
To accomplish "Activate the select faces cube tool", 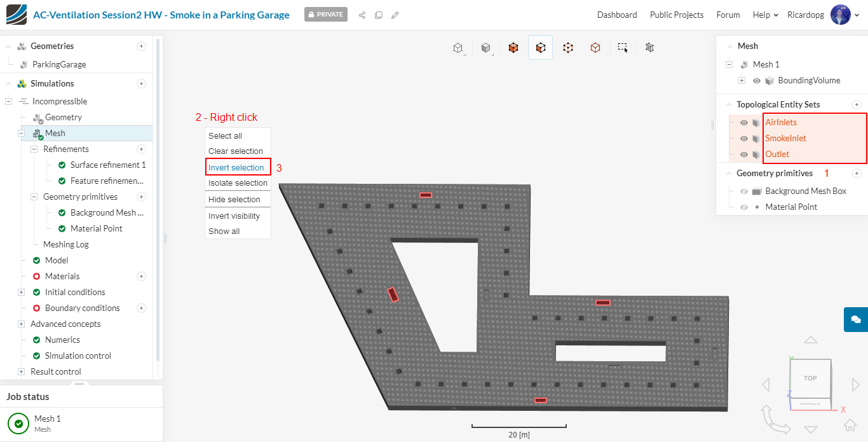I will (540, 48).
